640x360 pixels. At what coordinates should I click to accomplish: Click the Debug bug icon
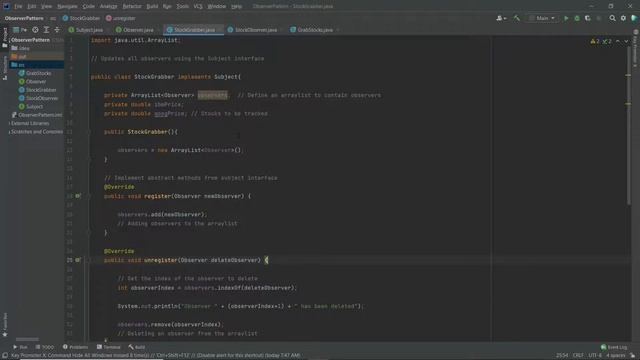[577, 18]
